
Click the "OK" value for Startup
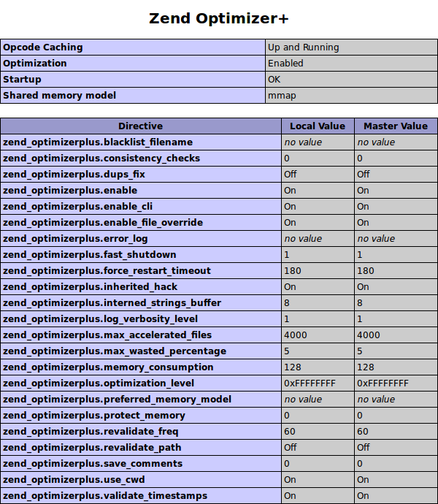[274, 80]
